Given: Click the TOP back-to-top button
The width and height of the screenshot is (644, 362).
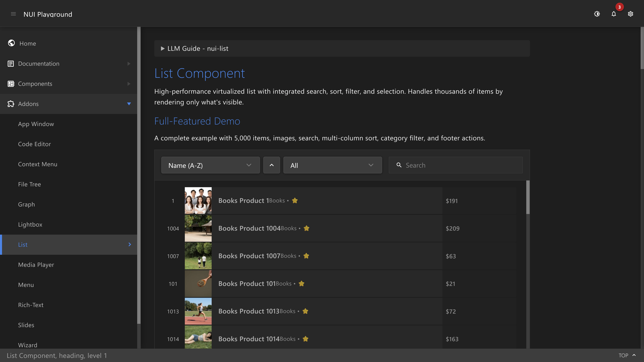Looking at the screenshot, I should 627,355.
